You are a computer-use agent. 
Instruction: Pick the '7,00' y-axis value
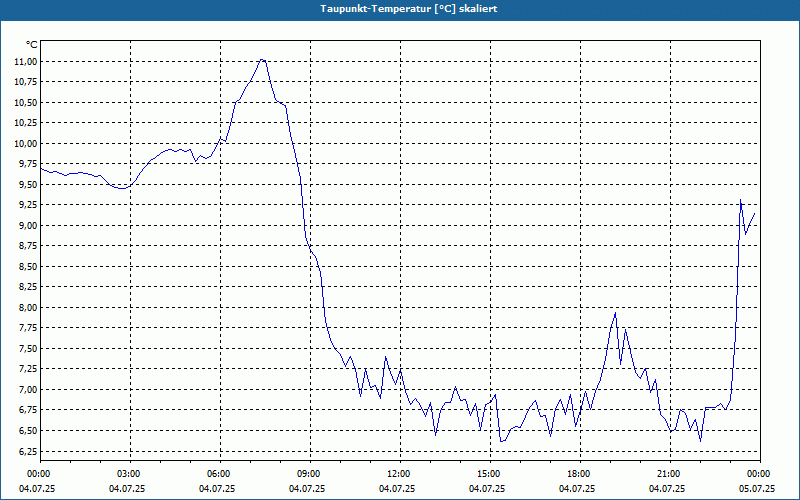tap(30, 390)
